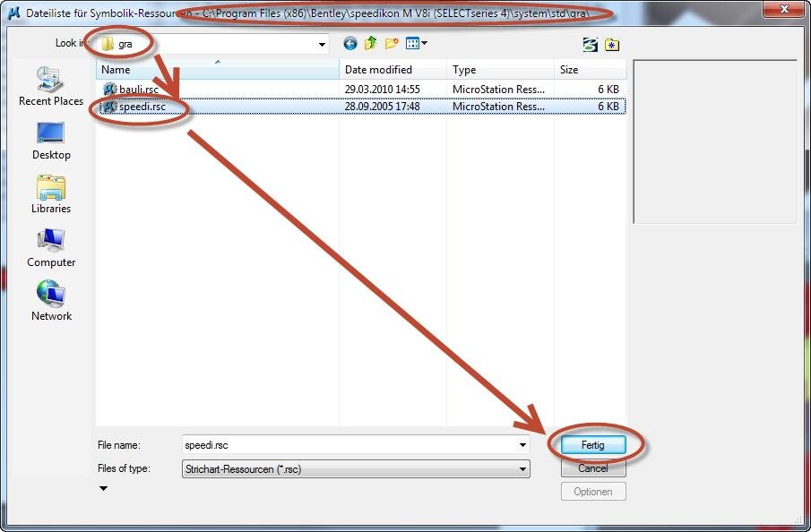Close the dialog with the X button
The image size is (811, 532).
tap(783, 9)
